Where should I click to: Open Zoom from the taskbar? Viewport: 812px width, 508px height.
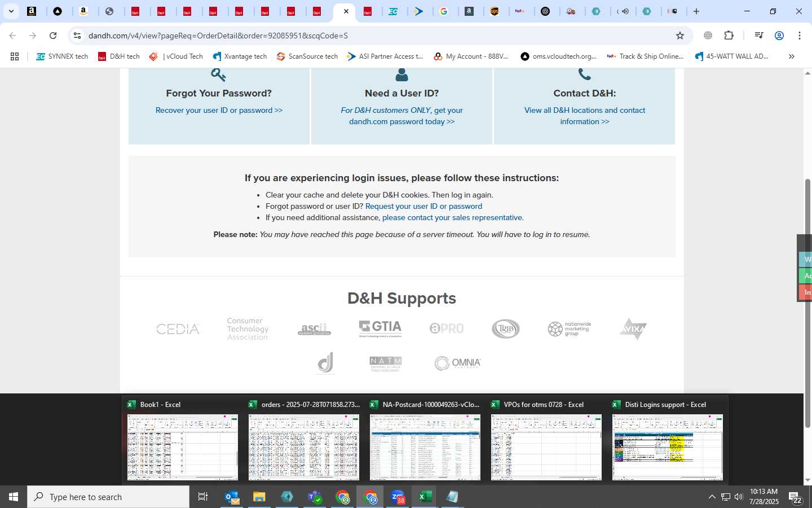[398, 497]
